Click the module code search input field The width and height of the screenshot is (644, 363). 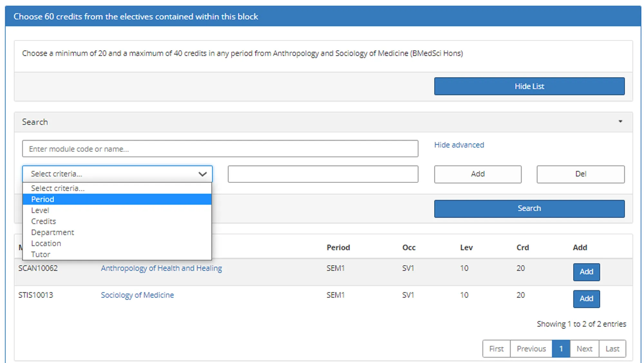(220, 149)
